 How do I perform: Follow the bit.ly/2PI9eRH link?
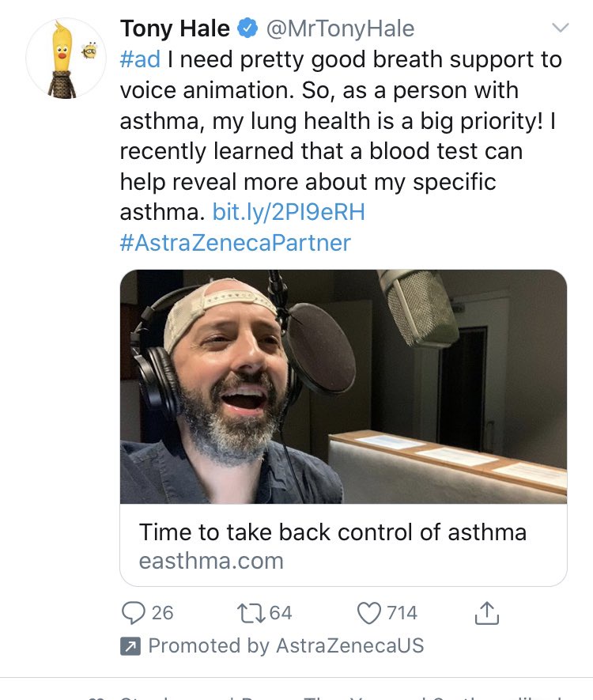click(289, 212)
